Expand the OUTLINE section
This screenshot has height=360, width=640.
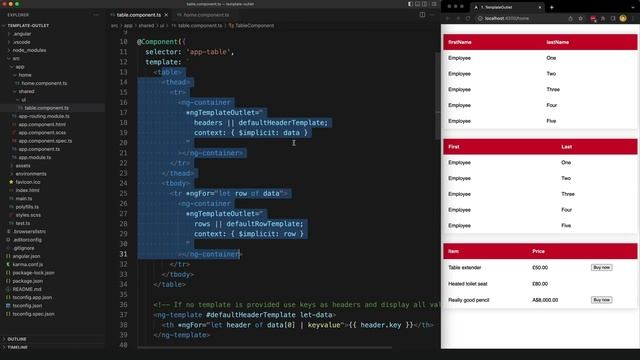point(17,339)
